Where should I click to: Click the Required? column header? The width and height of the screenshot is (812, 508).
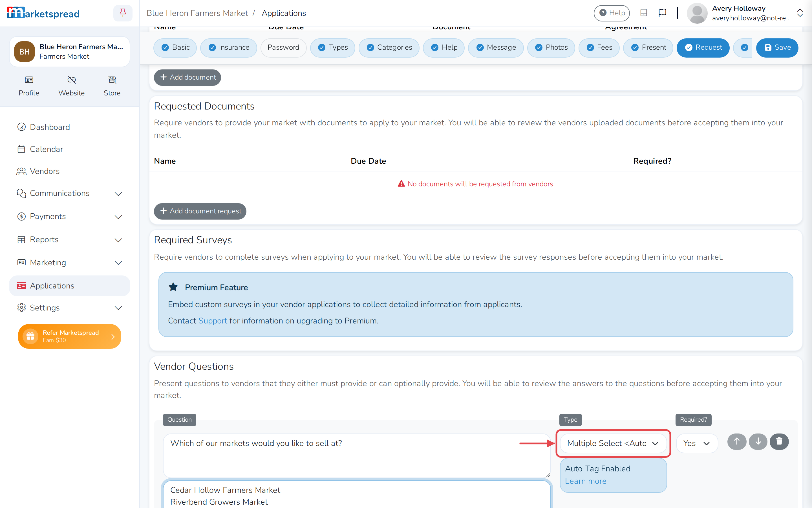point(652,161)
